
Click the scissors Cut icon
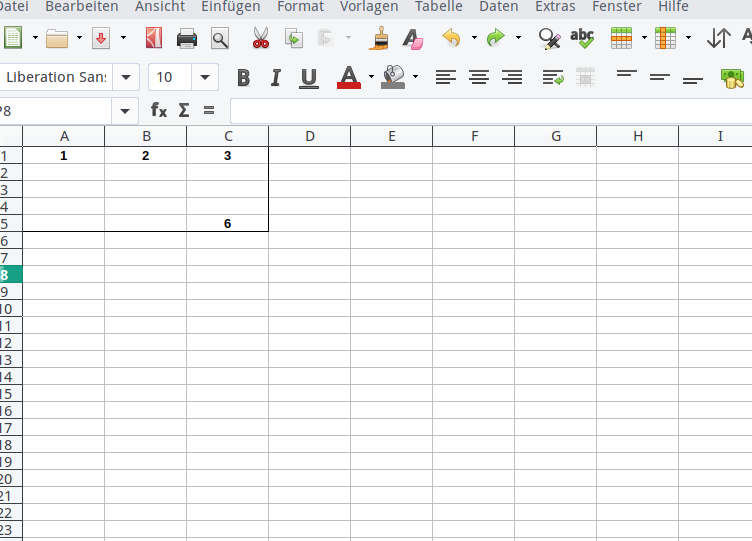pos(261,39)
